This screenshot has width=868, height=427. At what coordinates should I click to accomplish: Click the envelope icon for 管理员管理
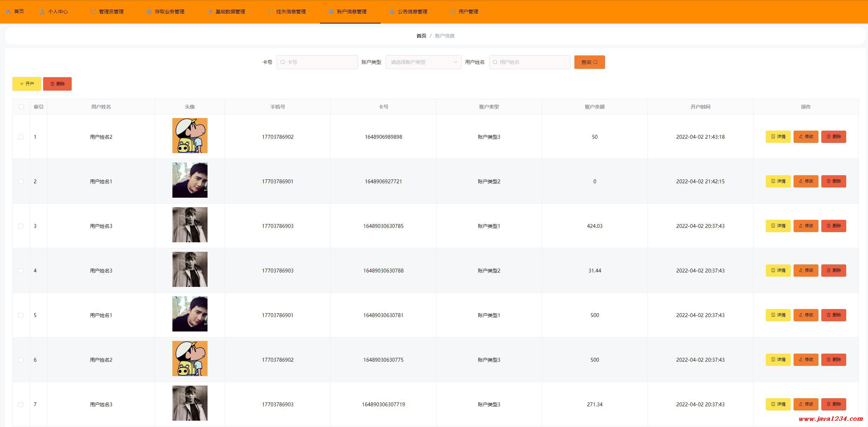tap(93, 12)
